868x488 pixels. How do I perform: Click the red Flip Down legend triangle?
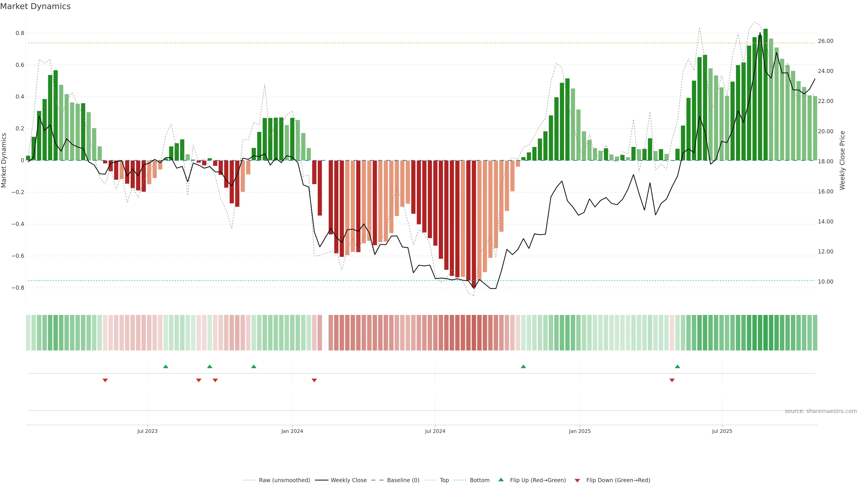[577, 481]
